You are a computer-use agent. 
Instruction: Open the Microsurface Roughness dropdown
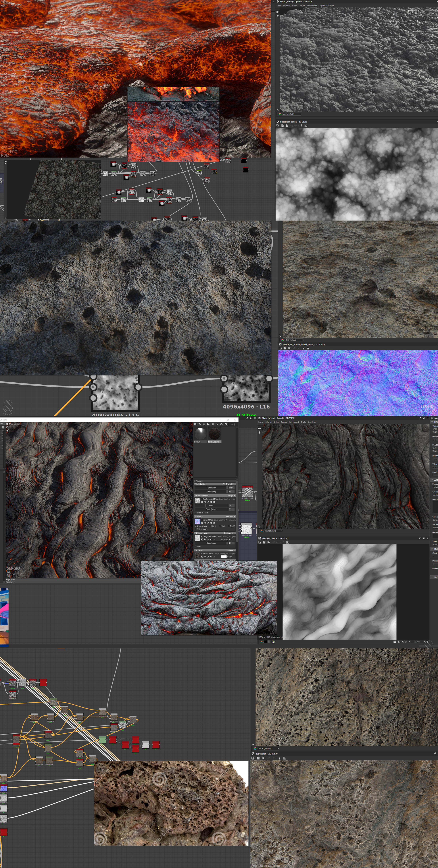230,533
